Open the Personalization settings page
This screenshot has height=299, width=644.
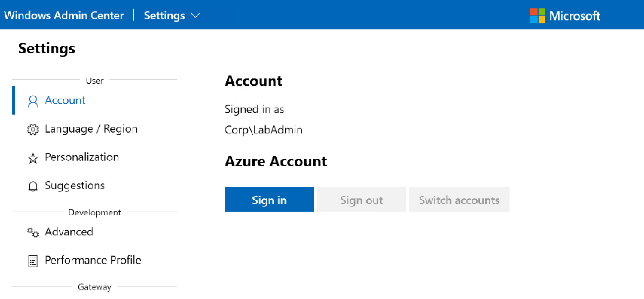coord(82,157)
